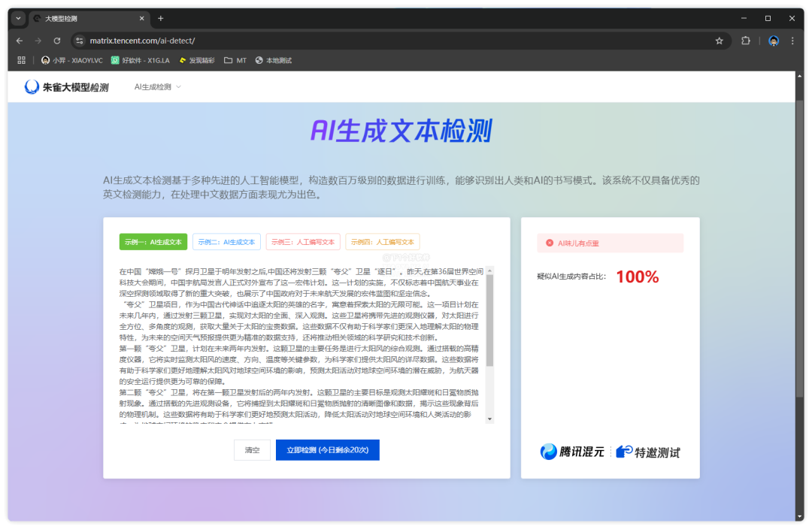Bookmark this page with star icon

(719, 41)
